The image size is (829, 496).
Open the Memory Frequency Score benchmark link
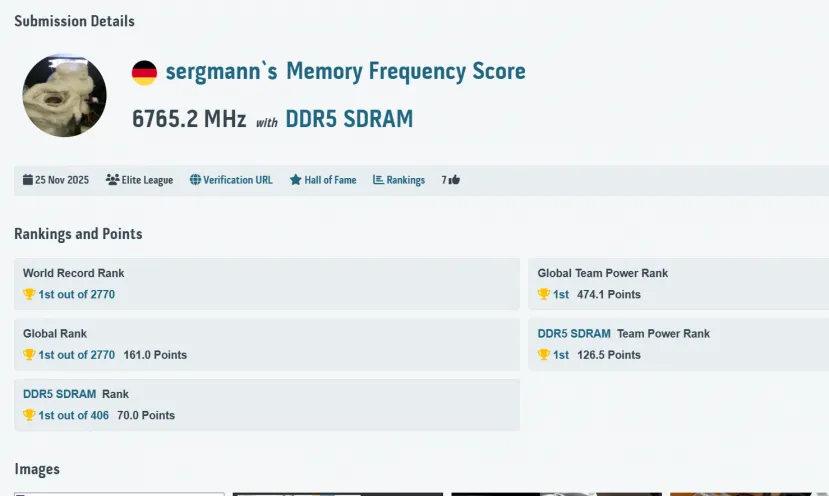(406, 71)
